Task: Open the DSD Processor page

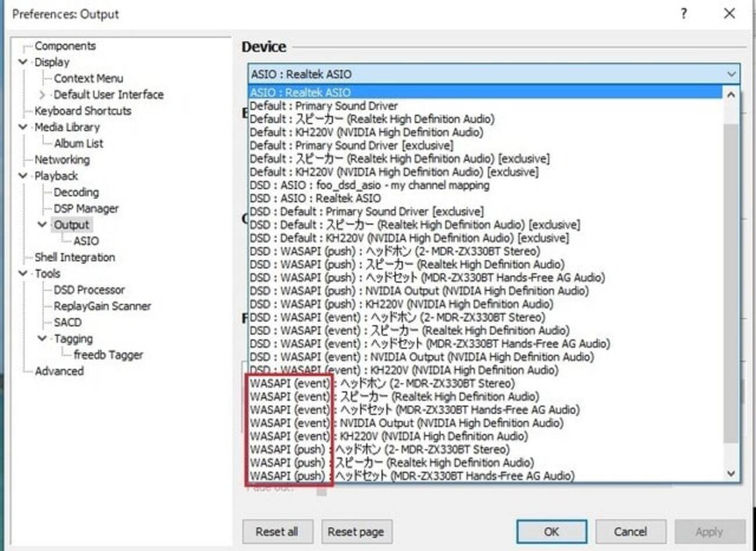Action: point(89,290)
